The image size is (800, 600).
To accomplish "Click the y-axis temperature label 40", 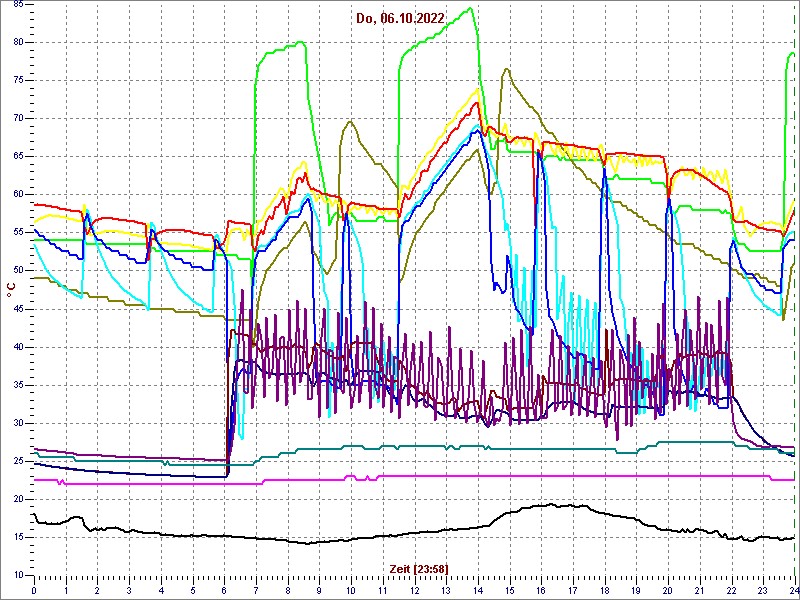I will coord(17,347).
